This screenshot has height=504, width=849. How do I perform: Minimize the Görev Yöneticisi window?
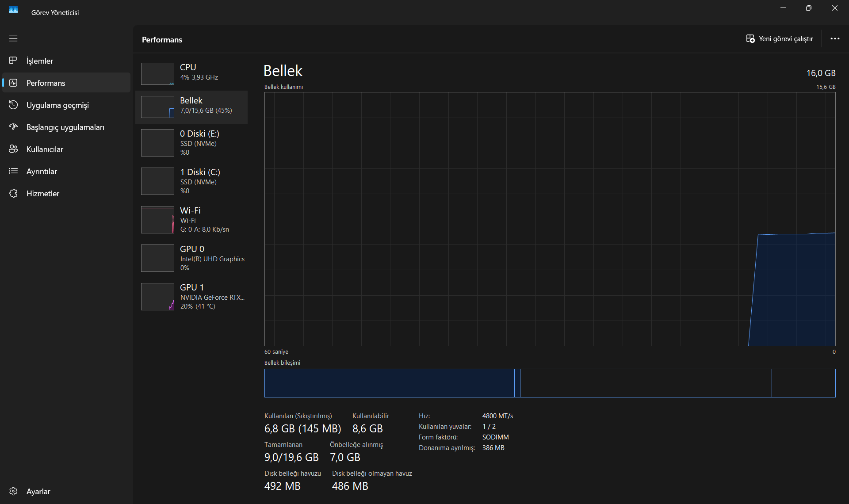tap(783, 8)
